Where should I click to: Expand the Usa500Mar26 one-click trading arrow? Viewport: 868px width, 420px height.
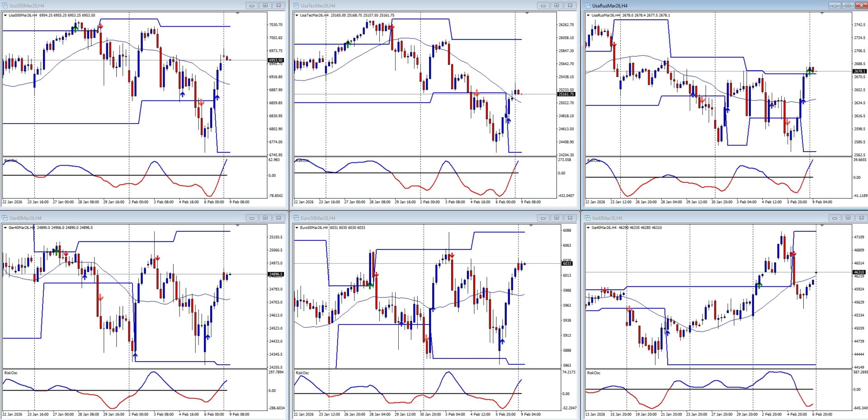click(5, 15)
